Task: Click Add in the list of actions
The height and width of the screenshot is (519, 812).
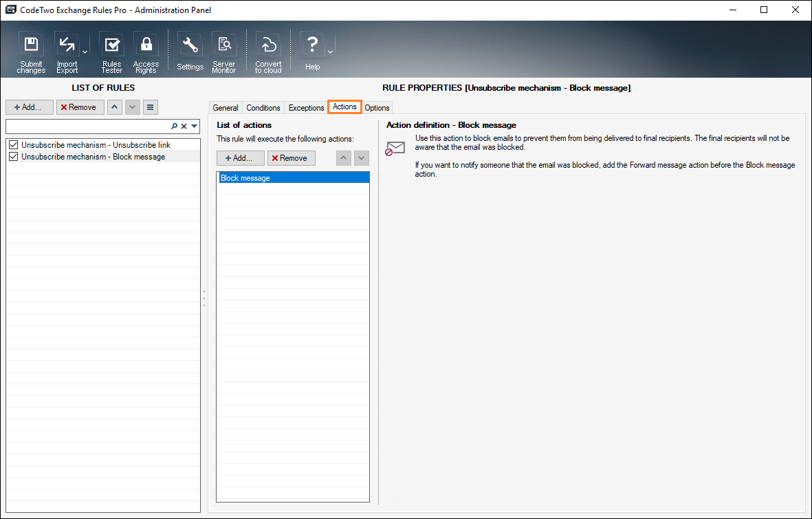Action: (240, 158)
